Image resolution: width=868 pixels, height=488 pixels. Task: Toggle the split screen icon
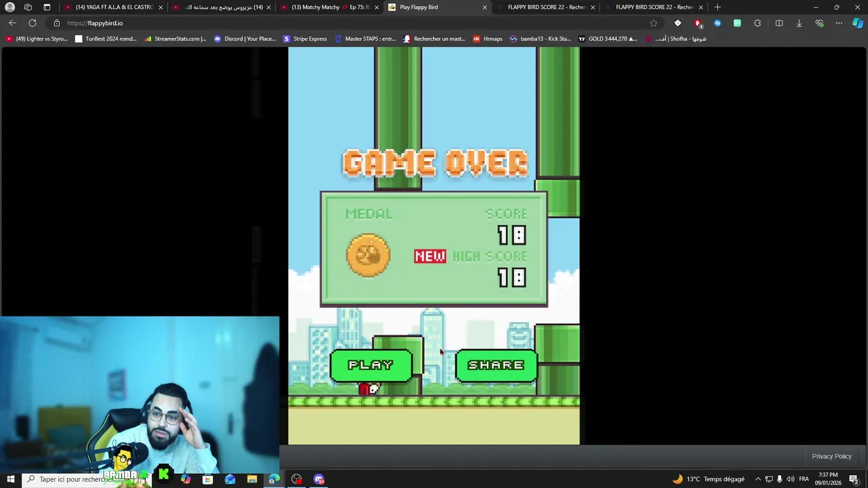click(778, 23)
